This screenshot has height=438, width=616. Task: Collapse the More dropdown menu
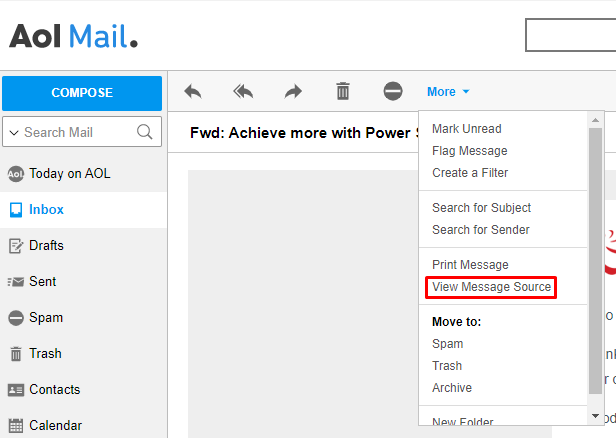coord(447,92)
